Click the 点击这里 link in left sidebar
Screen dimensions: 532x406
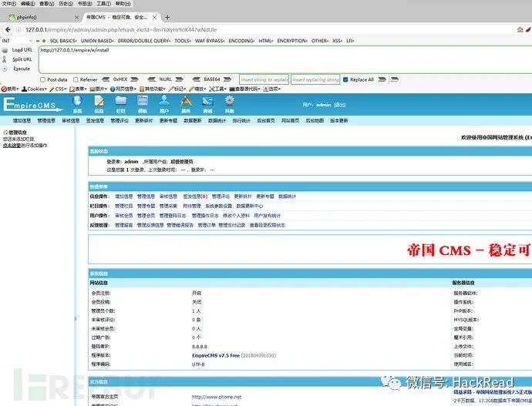12,146
